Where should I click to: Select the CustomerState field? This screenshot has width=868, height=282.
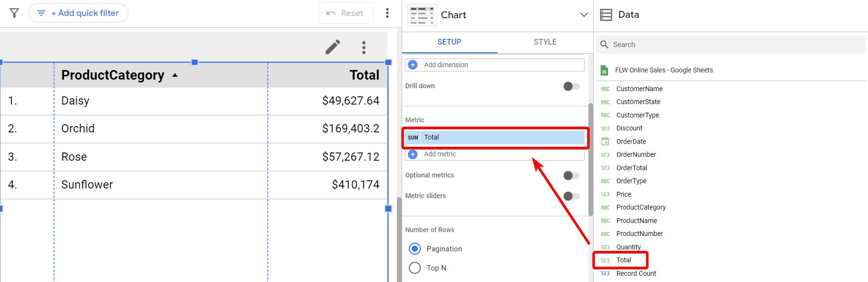point(638,102)
